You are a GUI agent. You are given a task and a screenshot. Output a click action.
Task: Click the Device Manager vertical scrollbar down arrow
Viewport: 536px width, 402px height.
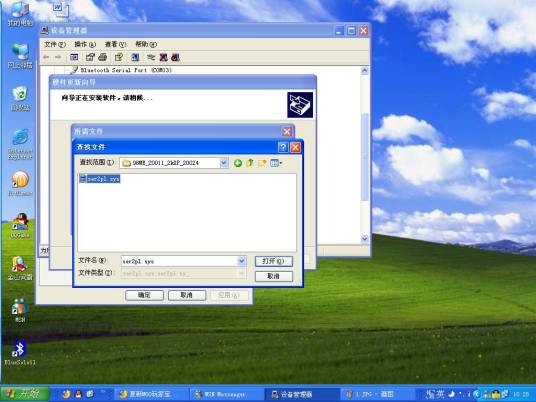pos(364,239)
